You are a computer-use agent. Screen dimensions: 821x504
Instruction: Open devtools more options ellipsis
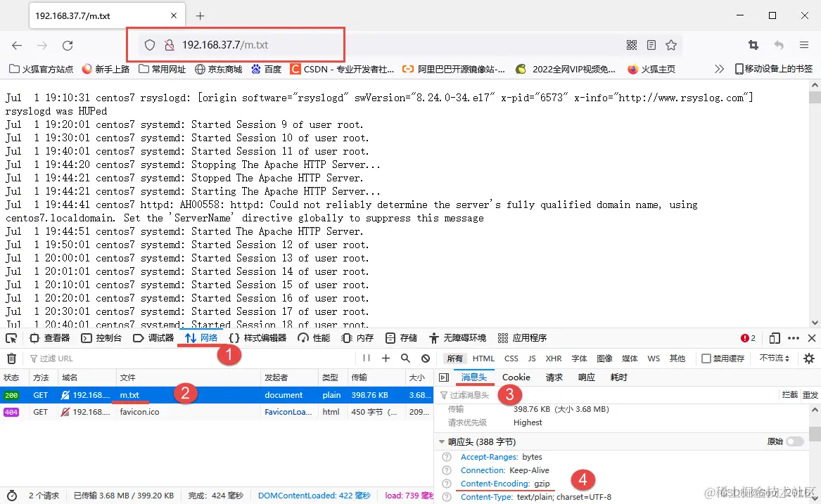click(794, 338)
